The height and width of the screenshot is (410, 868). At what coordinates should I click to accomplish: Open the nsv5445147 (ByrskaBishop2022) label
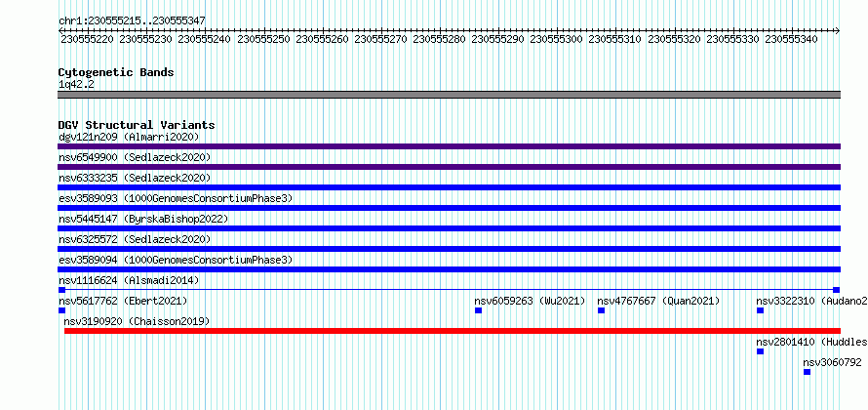point(143,219)
